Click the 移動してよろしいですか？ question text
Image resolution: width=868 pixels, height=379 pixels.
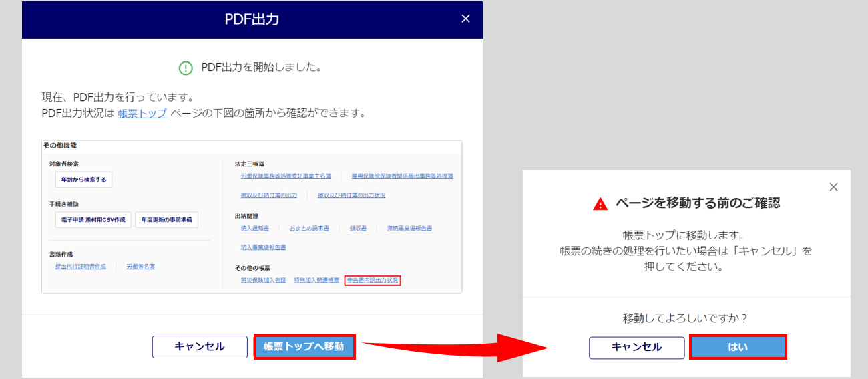tap(686, 318)
